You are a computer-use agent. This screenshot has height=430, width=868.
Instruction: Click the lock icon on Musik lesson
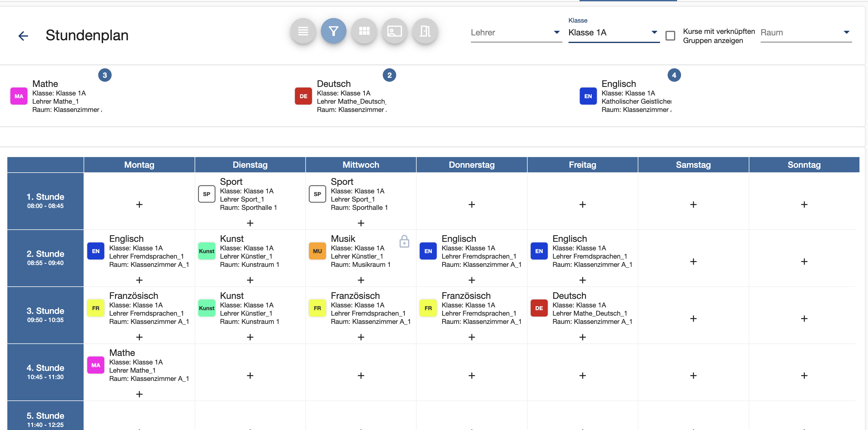[404, 241]
